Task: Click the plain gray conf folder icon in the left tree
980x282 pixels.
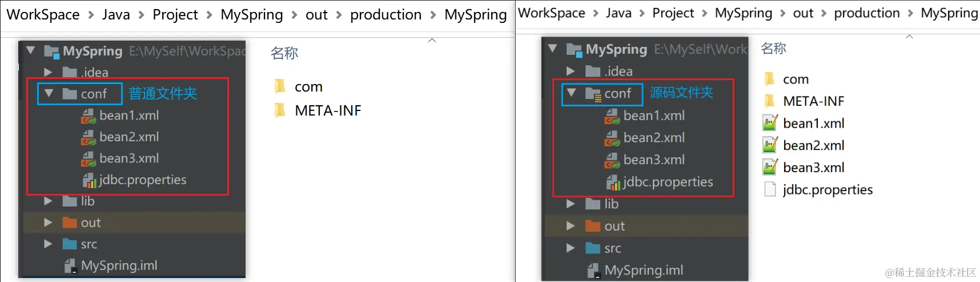Action: [x=70, y=94]
